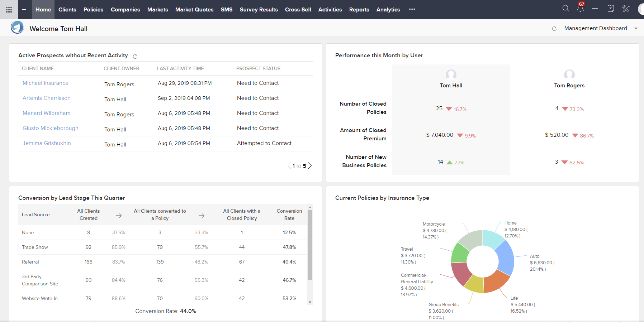
Task: Refresh the Management Dashboard
Action: coord(555,28)
